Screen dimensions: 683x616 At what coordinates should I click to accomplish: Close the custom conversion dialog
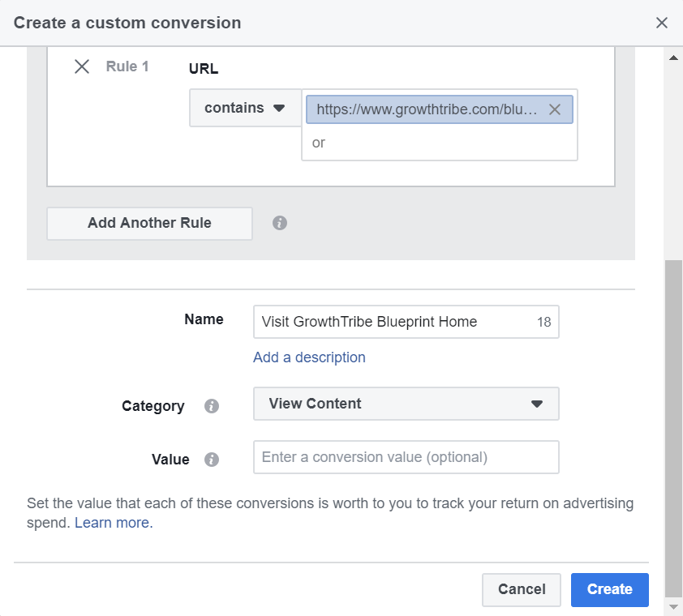[x=662, y=23]
